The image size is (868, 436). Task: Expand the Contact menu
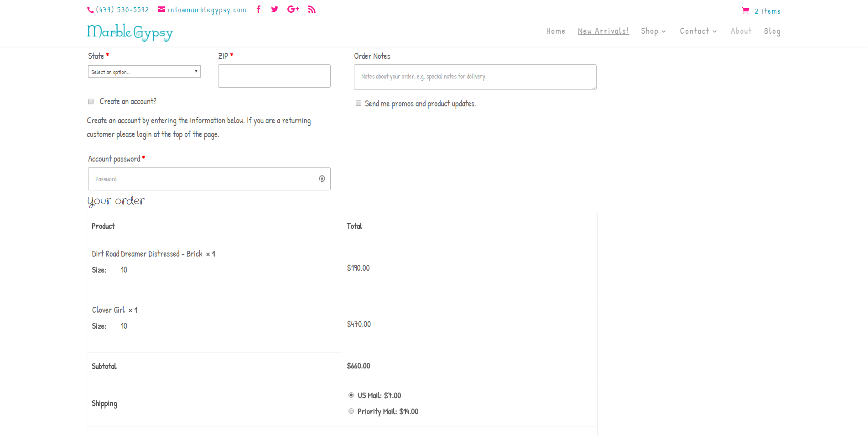click(x=698, y=31)
